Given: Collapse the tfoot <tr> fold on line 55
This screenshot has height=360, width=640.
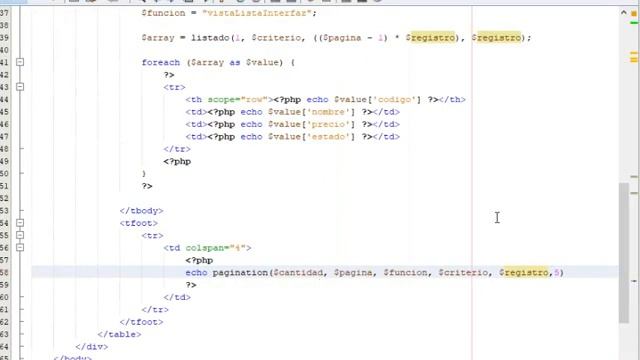Looking at the screenshot, I should (20, 235).
